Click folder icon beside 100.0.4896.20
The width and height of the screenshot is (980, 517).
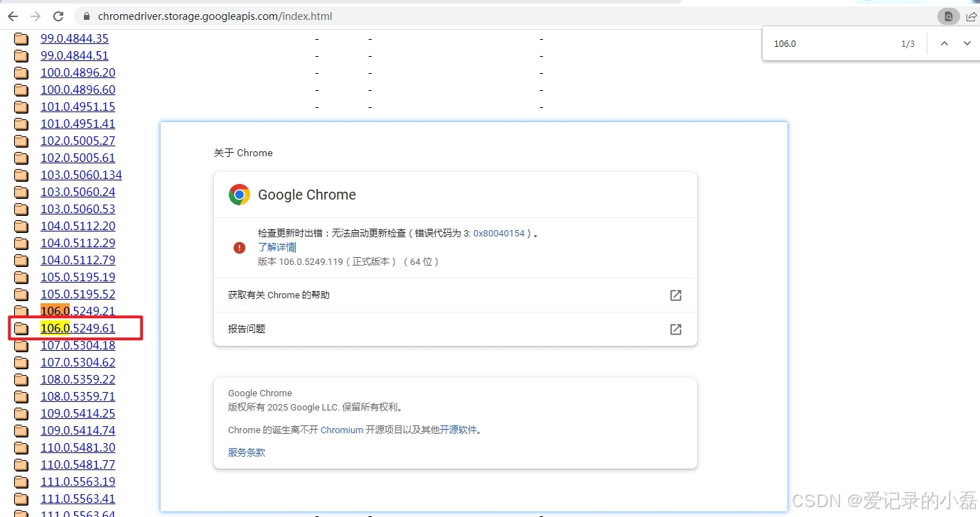[21, 72]
